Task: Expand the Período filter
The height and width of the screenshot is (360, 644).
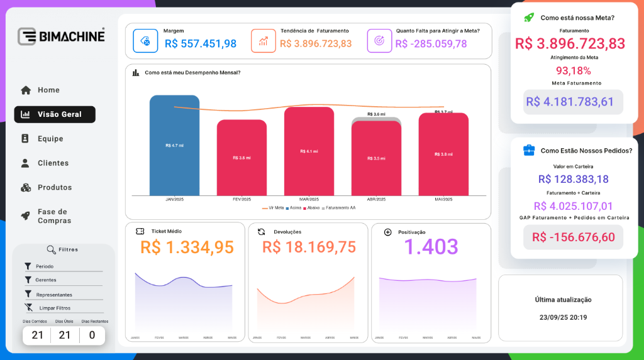Action: click(45, 266)
